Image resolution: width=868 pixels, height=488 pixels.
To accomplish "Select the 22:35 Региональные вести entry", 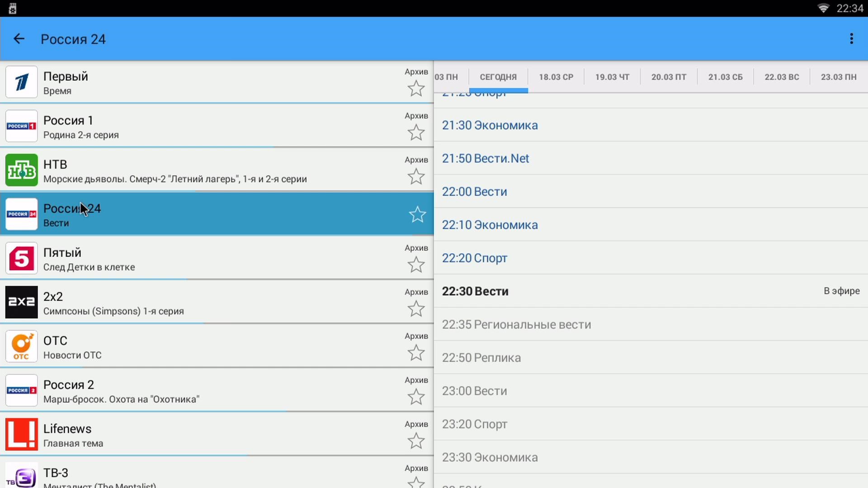I will tap(651, 324).
